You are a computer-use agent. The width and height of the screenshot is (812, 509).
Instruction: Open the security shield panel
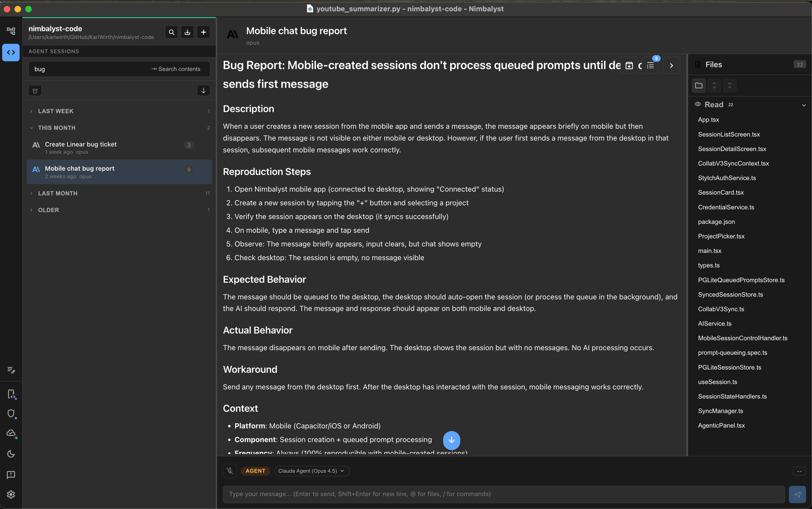pos(11,413)
